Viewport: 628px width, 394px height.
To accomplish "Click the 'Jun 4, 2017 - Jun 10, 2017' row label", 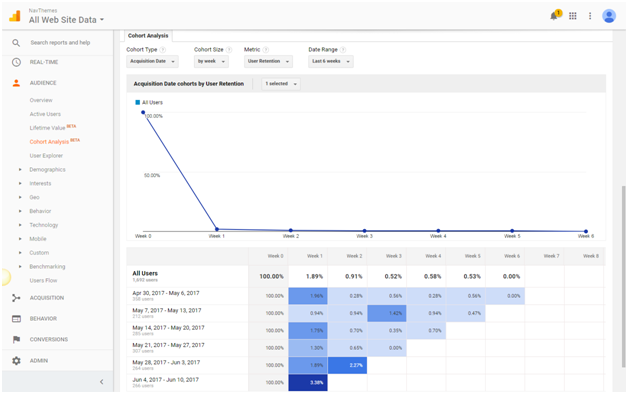I will pyautogui.click(x=165, y=380).
